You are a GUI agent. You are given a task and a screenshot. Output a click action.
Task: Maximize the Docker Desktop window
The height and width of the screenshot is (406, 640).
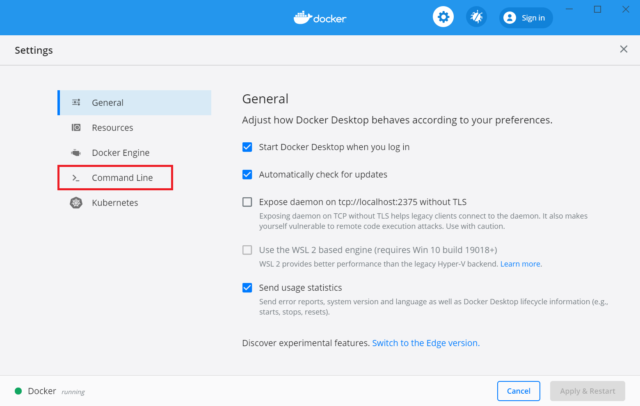(x=597, y=9)
